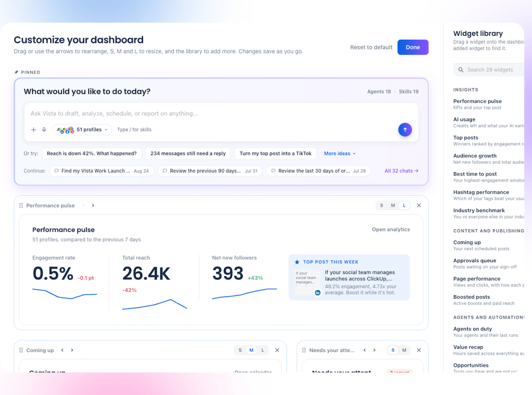
Task: Click the search magnifier in Widget library
Action: 461,70
